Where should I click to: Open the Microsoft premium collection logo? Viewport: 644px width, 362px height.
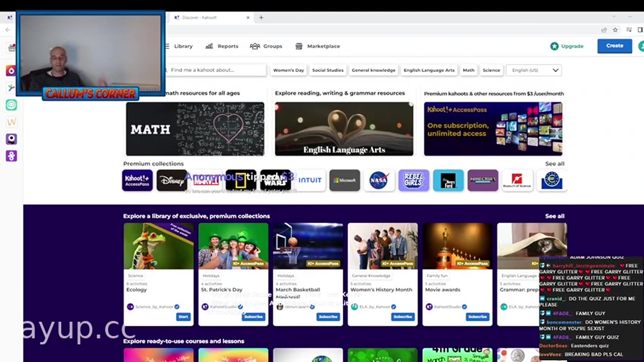[345, 180]
